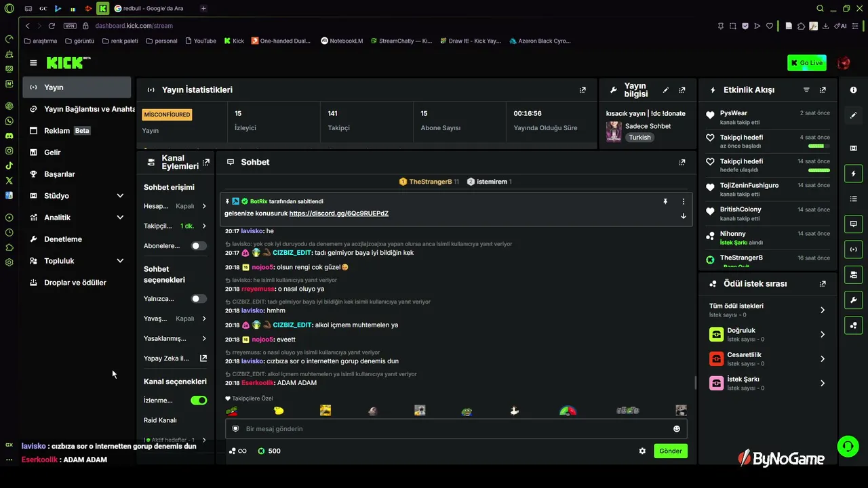868x488 pixels.
Task: Open the discord.gg invite link
Action: tap(338, 213)
